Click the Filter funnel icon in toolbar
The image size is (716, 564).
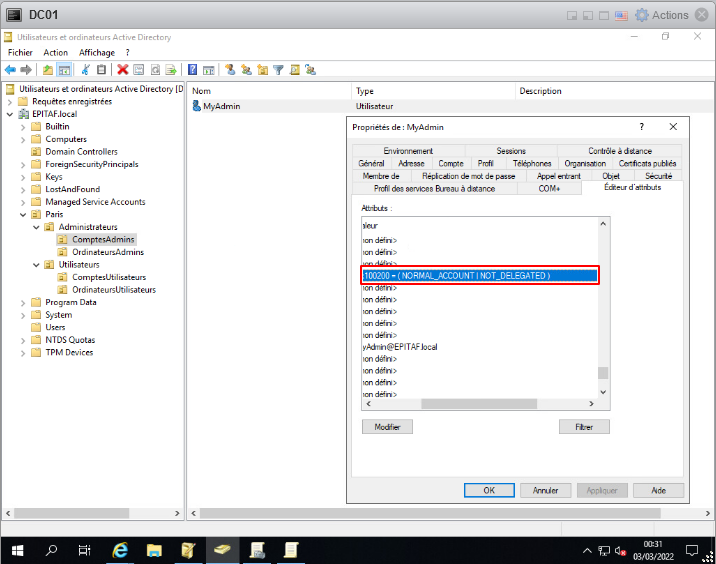coord(279,70)
